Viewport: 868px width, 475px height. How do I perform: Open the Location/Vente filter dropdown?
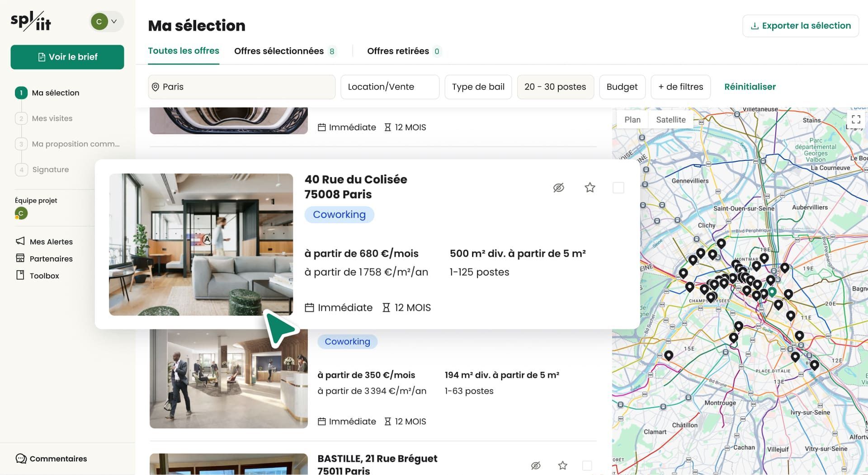(x=389, y=87)
